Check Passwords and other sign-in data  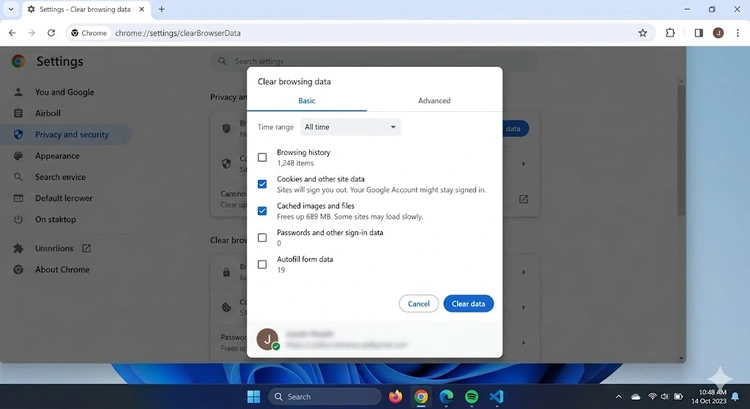click(262, 238)
